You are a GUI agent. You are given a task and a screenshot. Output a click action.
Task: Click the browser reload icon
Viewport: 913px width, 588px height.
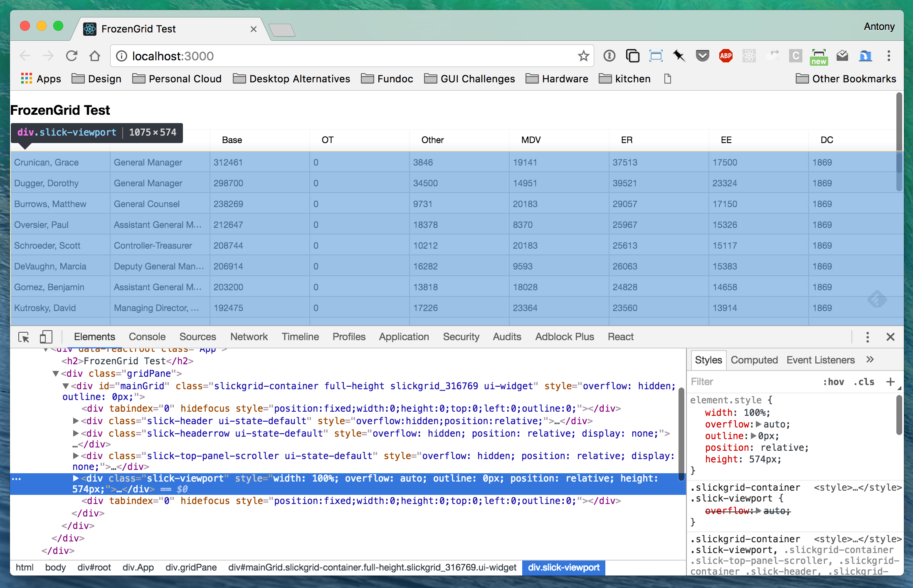point(72,56)
